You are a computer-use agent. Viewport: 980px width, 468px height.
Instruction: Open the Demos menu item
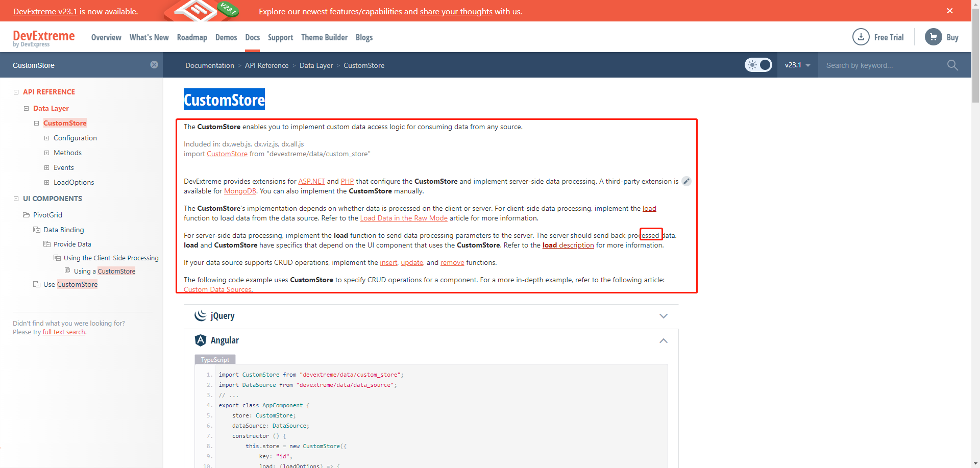[x=226, y=37]
